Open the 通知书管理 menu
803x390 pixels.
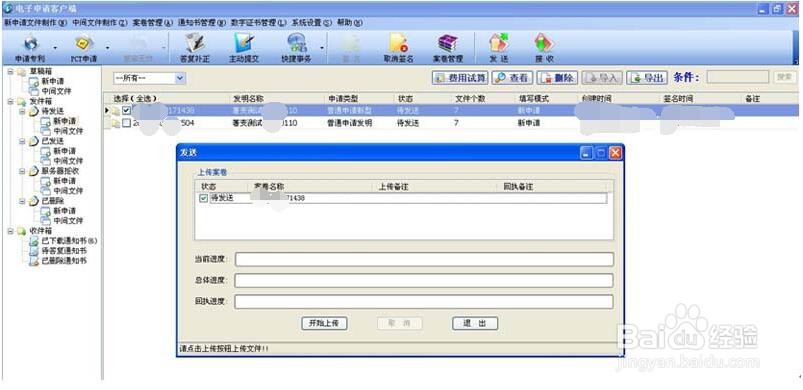201,23
